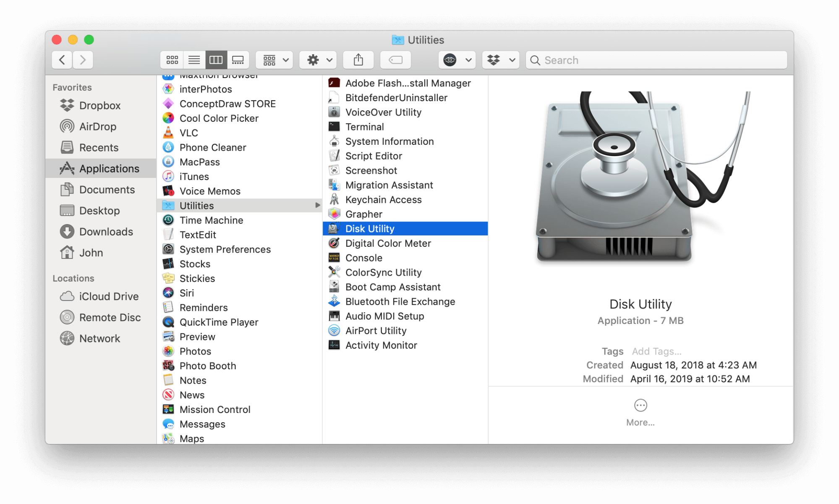Select the Terminal icon
Screen dimensions: 839x504
[x=334, y=127]
